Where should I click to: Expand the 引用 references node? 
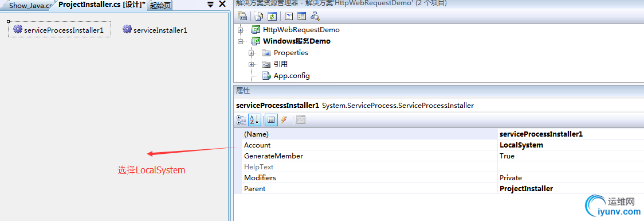[252, 64]
